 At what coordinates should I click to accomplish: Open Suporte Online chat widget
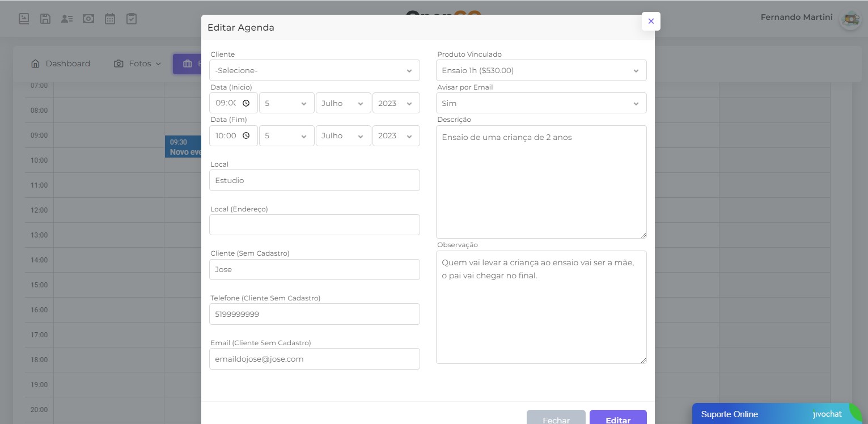coord(777,414)
